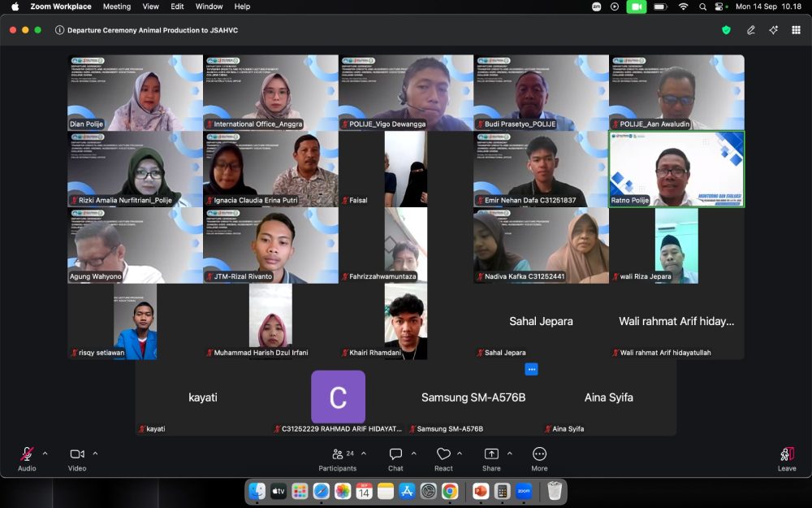Open the Calculator app in the Dock
Viewport: 812px width, 508px height.
[502, 490]
